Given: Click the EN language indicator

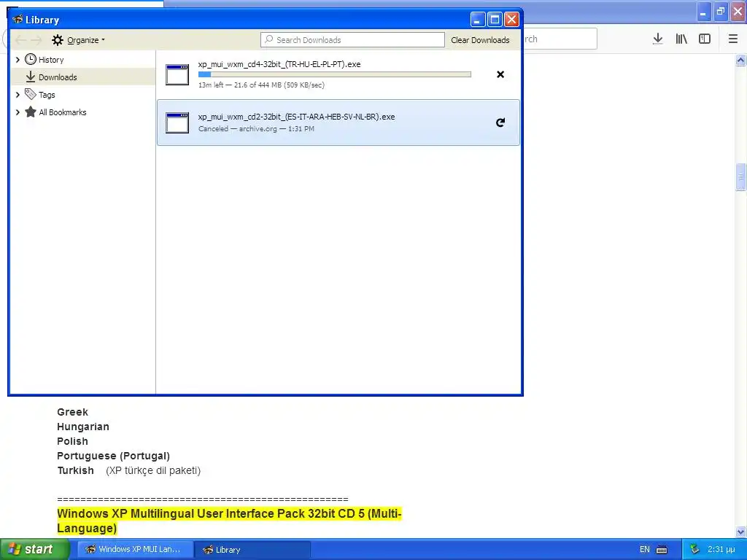Looking at the screenshot, I should click(x=645, y=550).
